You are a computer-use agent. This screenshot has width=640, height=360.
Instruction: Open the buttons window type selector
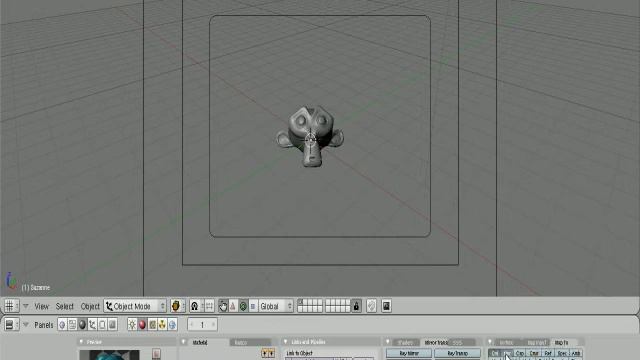click(x=11, y=325)
